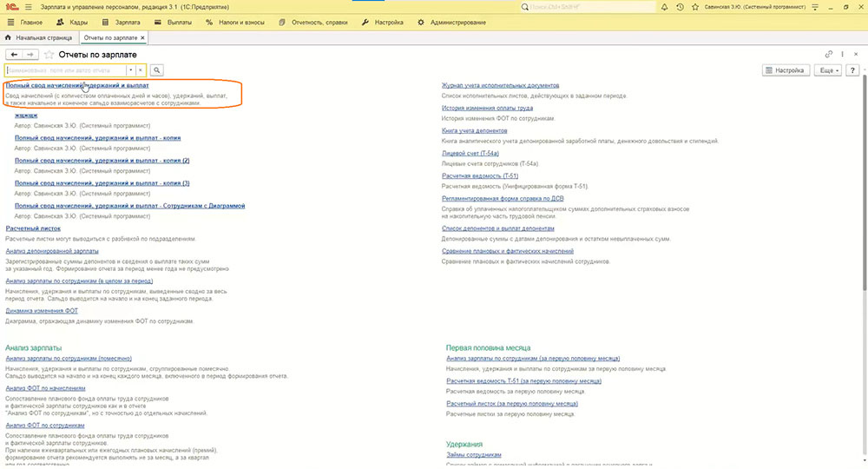Switch to the 'Начальная страница' tab

39,37
